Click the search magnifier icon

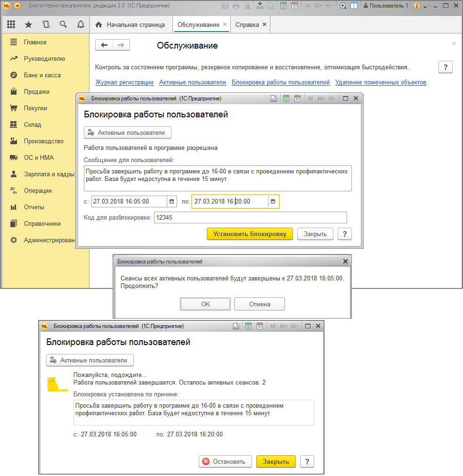pyautogui.click(x=63, y=25)
